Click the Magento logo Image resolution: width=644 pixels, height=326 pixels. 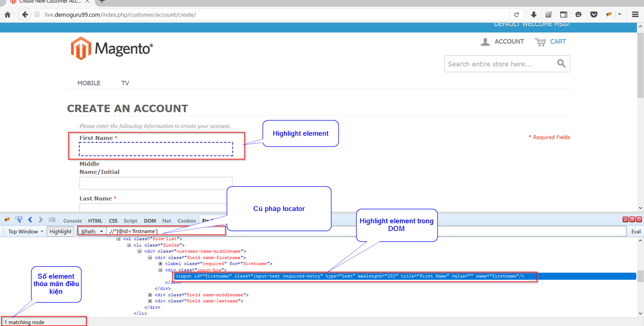pyautogui.click(x=112, y=48)
